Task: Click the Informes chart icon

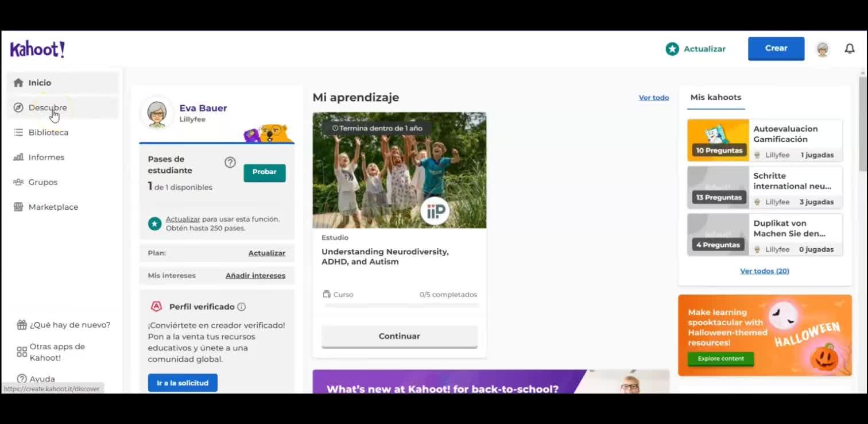Action: click(18, 157)
